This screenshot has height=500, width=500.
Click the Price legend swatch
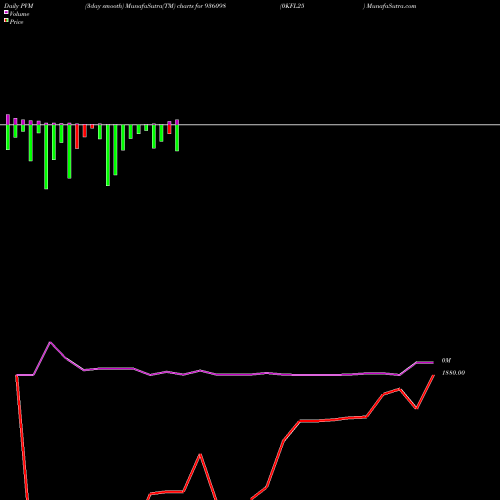(x=6, y=20)
